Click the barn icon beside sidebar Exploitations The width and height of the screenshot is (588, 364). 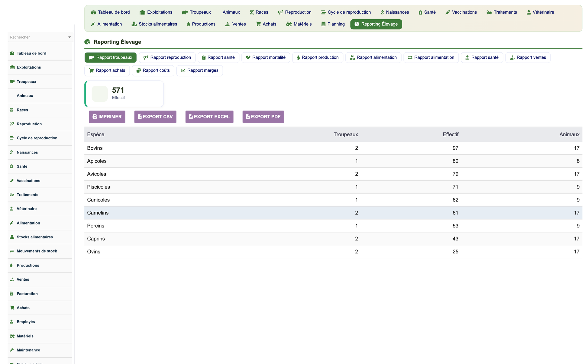coord(12,67)
